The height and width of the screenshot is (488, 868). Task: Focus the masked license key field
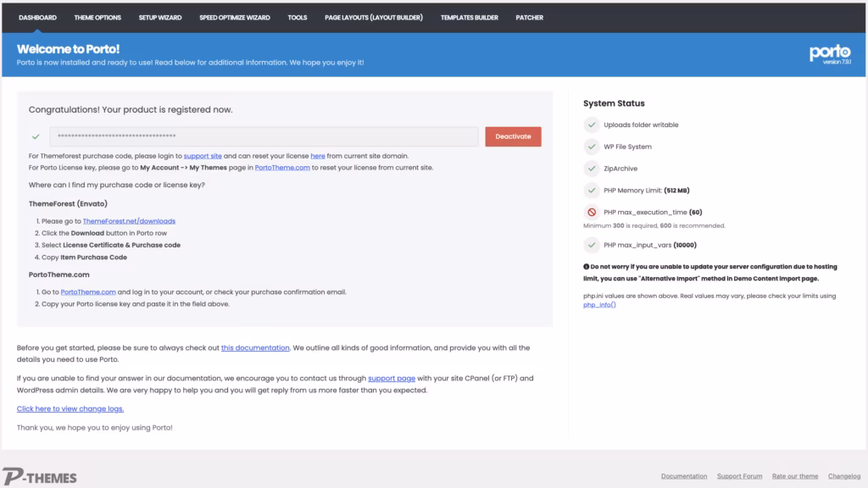(x=264, y=136)
